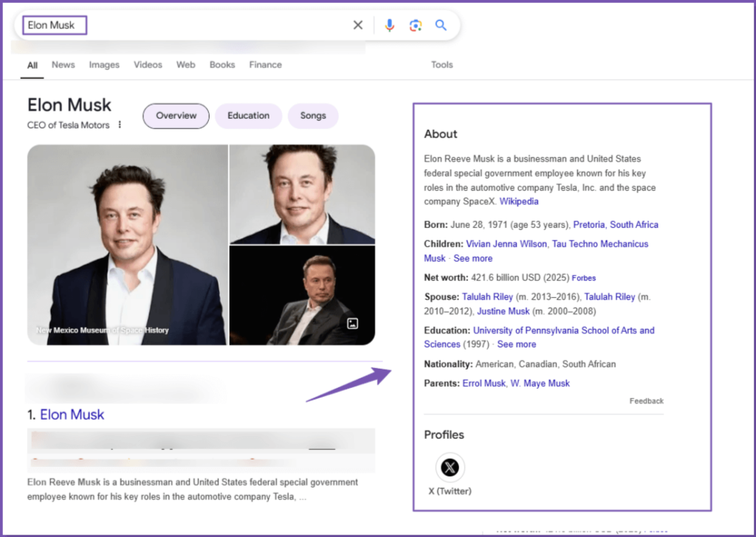
Task: Click the three-dot menu beside CEO of Tesla Motors
Action: tap(118, 125)
